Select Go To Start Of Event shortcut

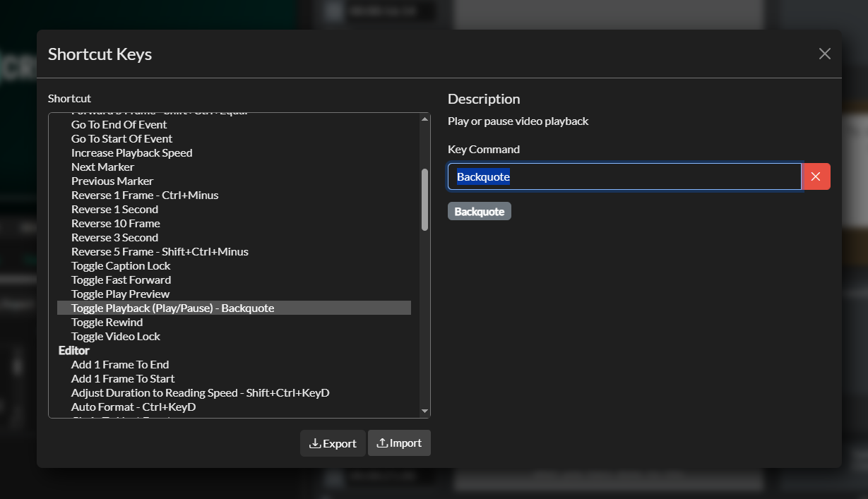(234, 139)
